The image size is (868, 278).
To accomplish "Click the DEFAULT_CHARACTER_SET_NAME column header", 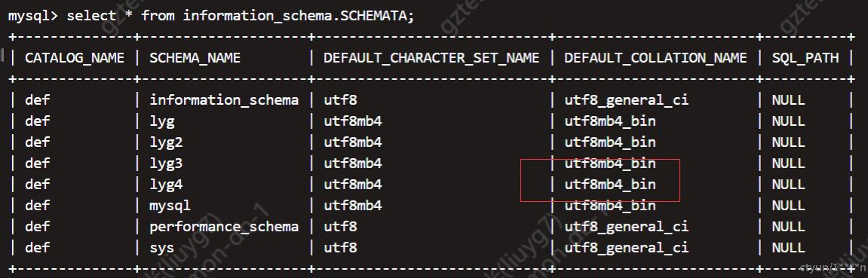I will coord(431,58).
